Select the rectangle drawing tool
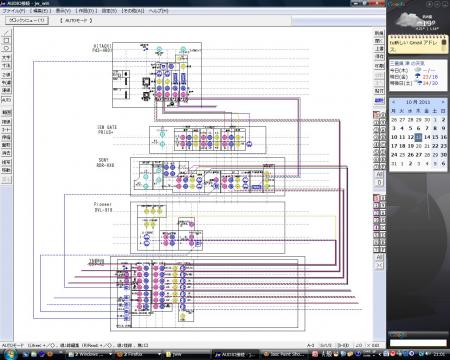 pyautogui.click(x=6, y=41)
